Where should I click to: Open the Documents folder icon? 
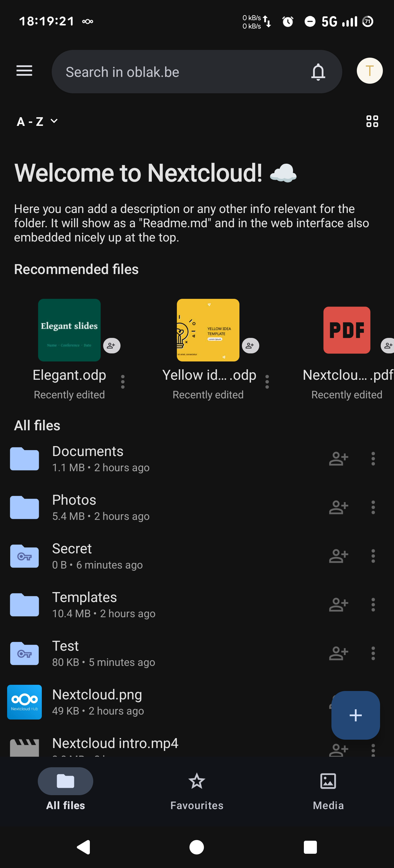point(24,458)
